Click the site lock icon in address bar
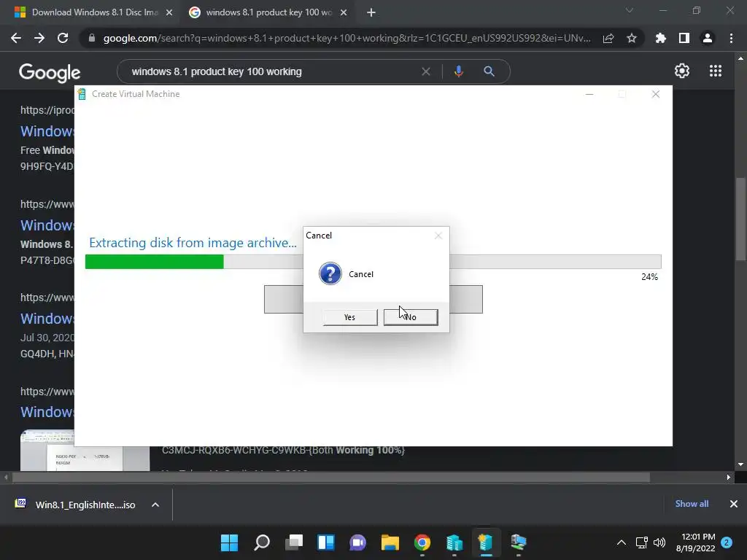 click(92, 38)
